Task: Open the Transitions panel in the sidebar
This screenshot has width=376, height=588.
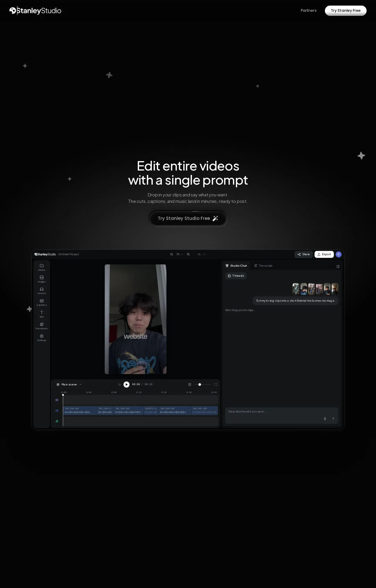Action: pos(42,326)
